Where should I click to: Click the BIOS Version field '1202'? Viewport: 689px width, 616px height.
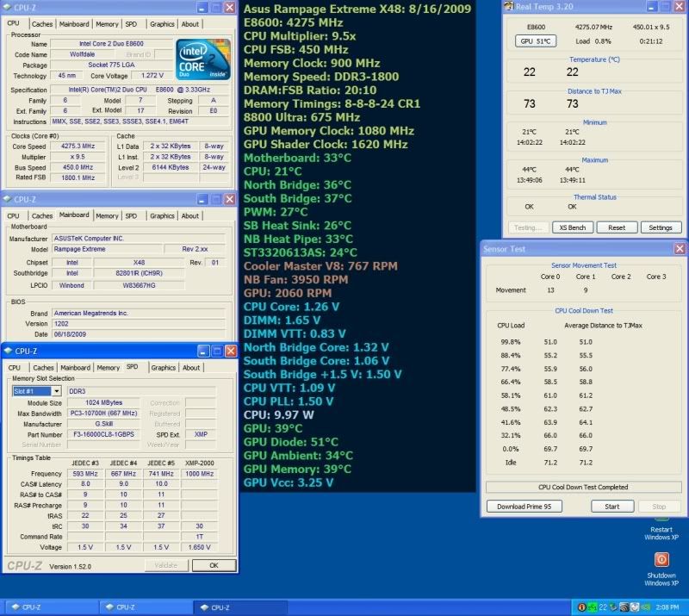[139, 324]
